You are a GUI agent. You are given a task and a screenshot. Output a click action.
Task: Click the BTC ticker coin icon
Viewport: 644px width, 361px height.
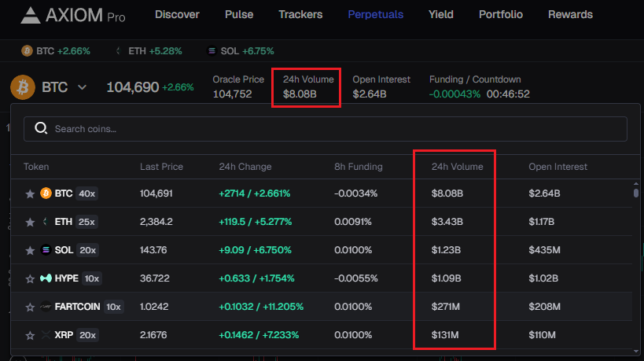click(x=27, y=51)
